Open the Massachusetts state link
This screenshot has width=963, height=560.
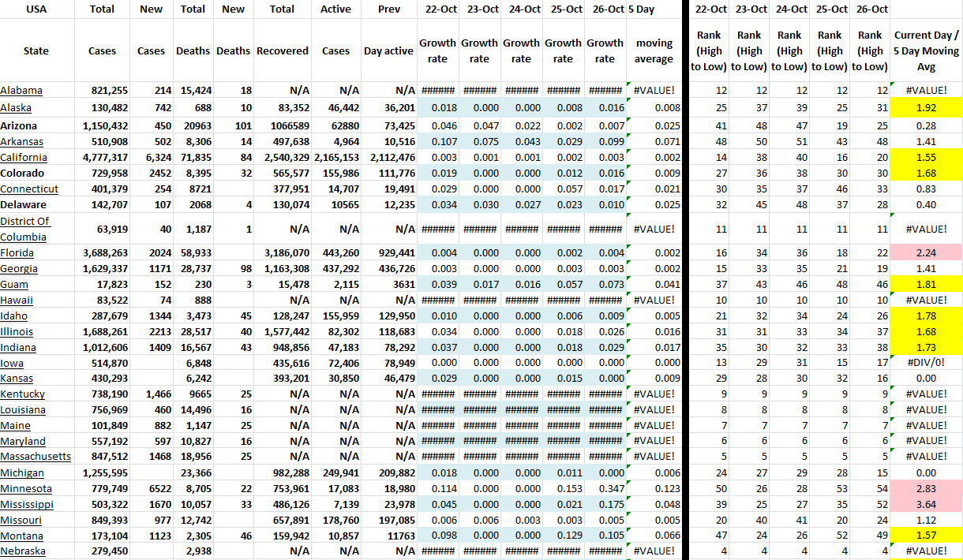tap(36, 457)
